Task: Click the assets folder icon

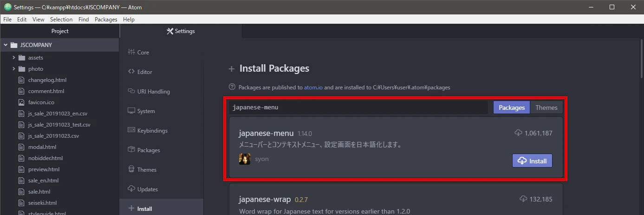Action: tap(21, 58)
